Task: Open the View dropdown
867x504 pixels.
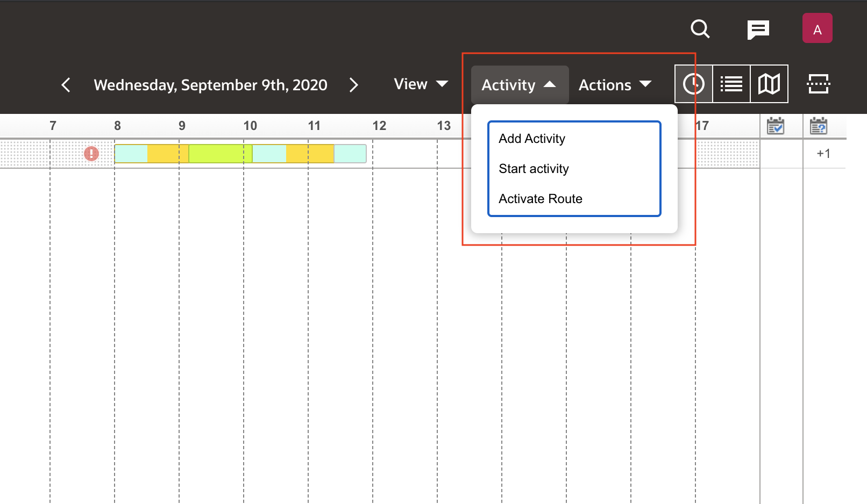Action: 420,84
